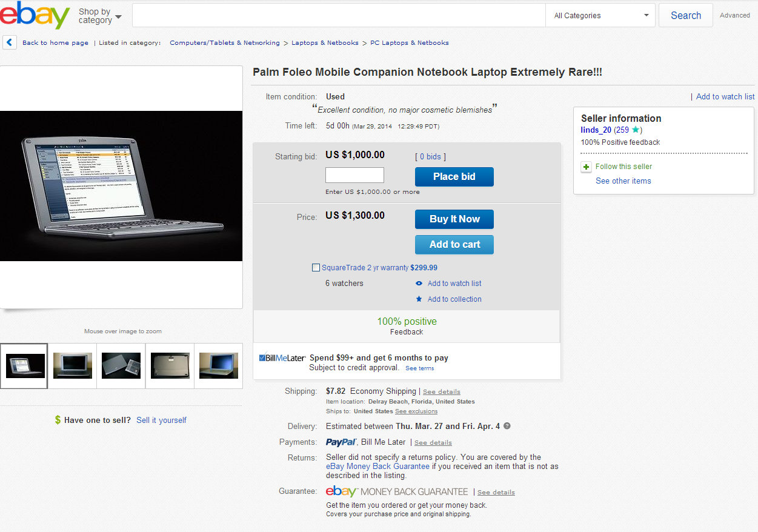Click the Laptops & Netbooks breadcrumb

pyautogui.click(x=325, y=43)
